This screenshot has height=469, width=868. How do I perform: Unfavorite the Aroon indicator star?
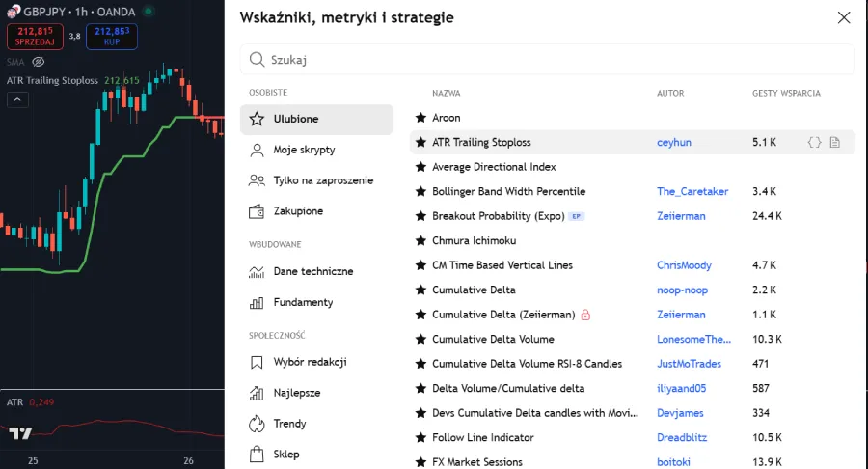coord(420,118)
